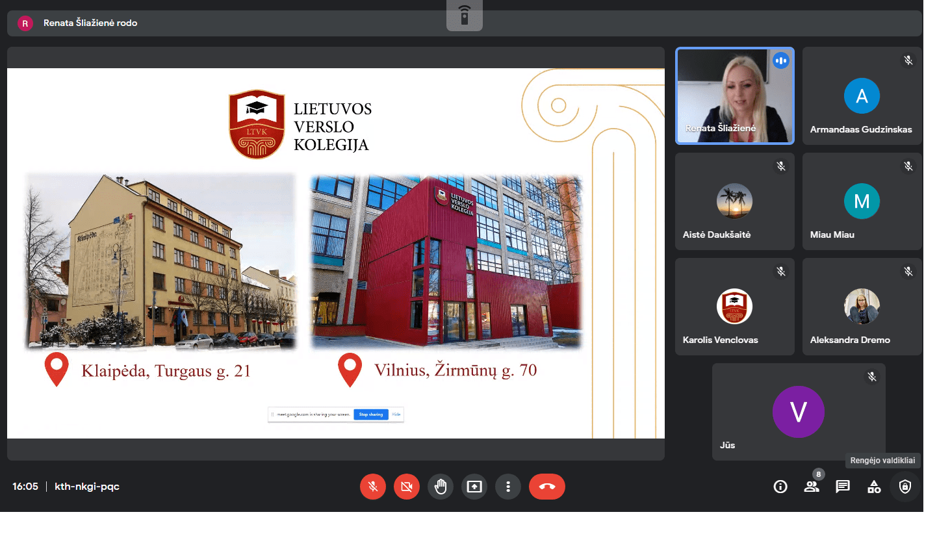The image size is (937, 560).
Task: Click Armandaas Gudzinskas muted mic icon
Action: tap(908, 60)
